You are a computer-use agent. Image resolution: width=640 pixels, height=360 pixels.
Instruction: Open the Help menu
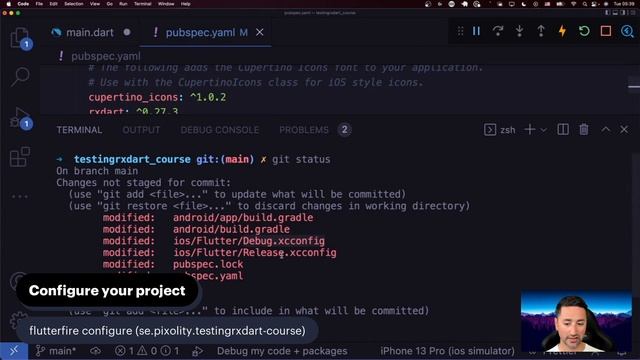coord(186,4)
